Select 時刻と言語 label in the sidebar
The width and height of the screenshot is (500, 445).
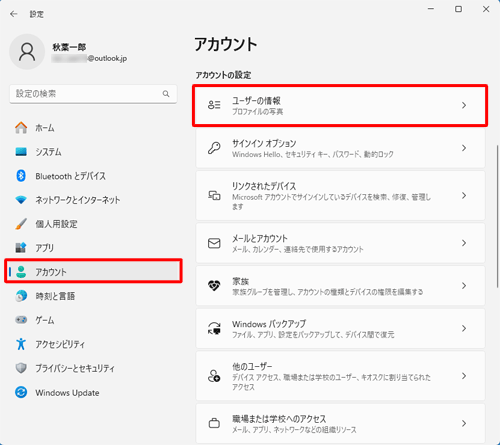(x=55, y=296)
